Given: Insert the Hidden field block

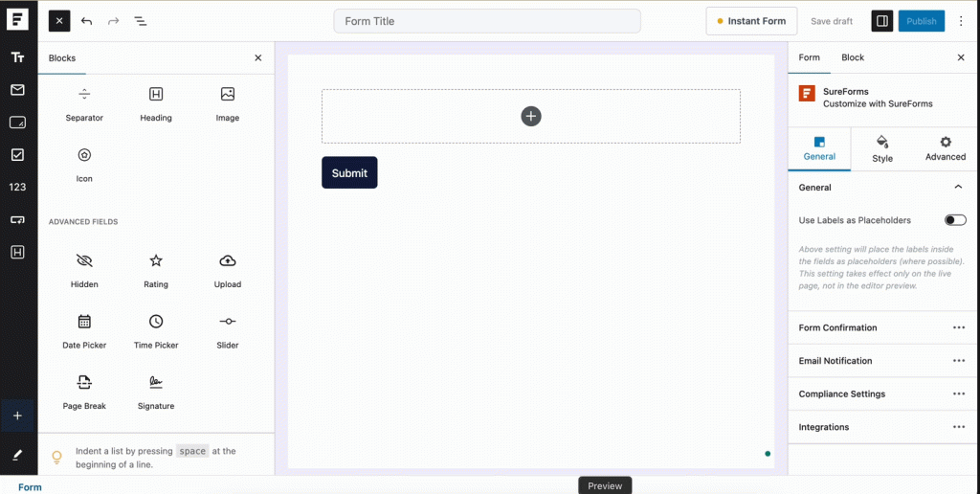Looking at the screenshot, I should (x=84, y=270).
